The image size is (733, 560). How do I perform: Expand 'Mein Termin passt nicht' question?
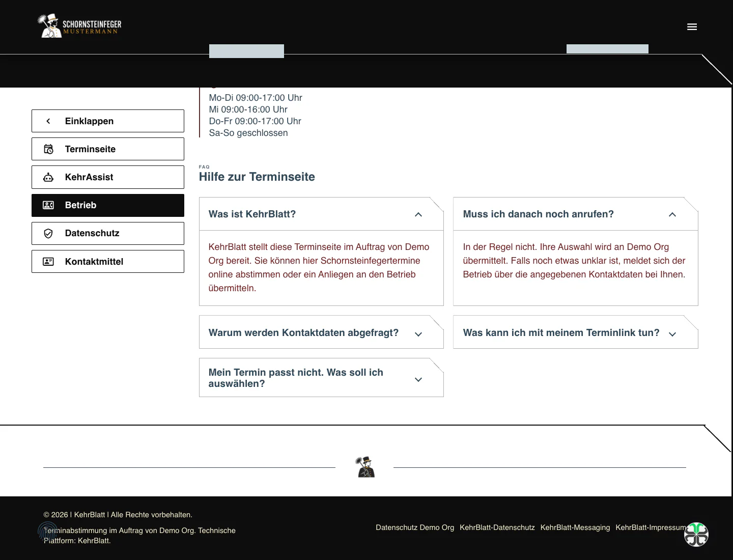(x=321, y=378)
